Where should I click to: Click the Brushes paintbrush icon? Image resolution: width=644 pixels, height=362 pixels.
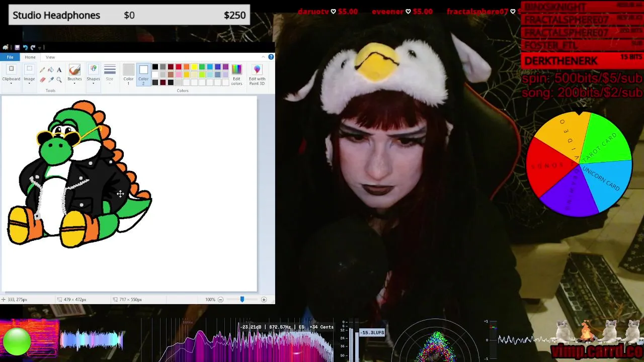click(74, 70)
